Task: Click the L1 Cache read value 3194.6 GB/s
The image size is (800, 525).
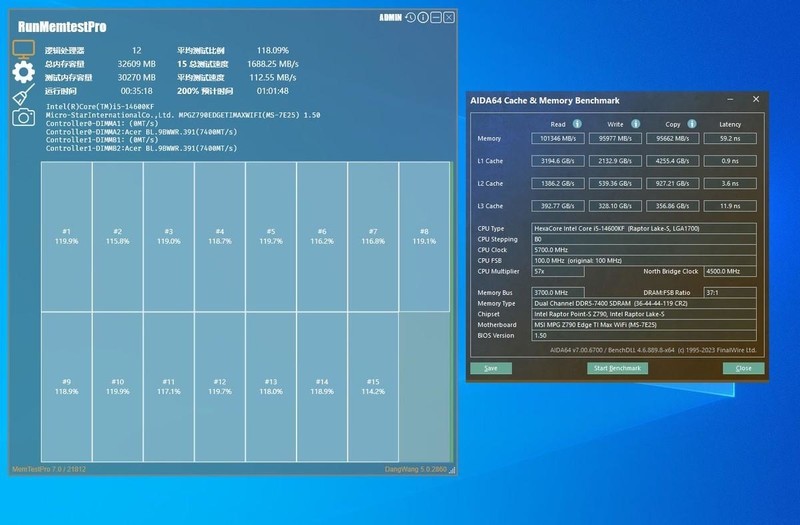Action: 558,161
